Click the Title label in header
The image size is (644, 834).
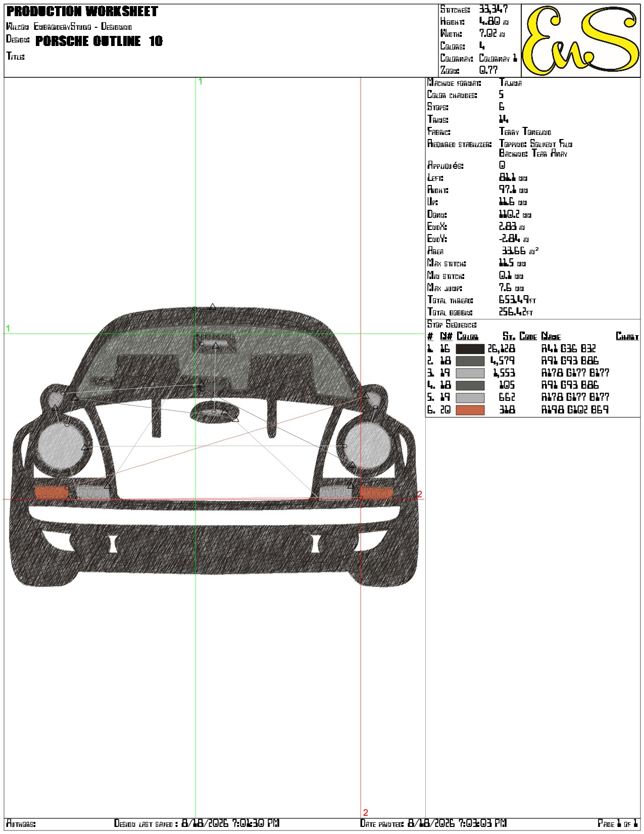coord(15,56)
